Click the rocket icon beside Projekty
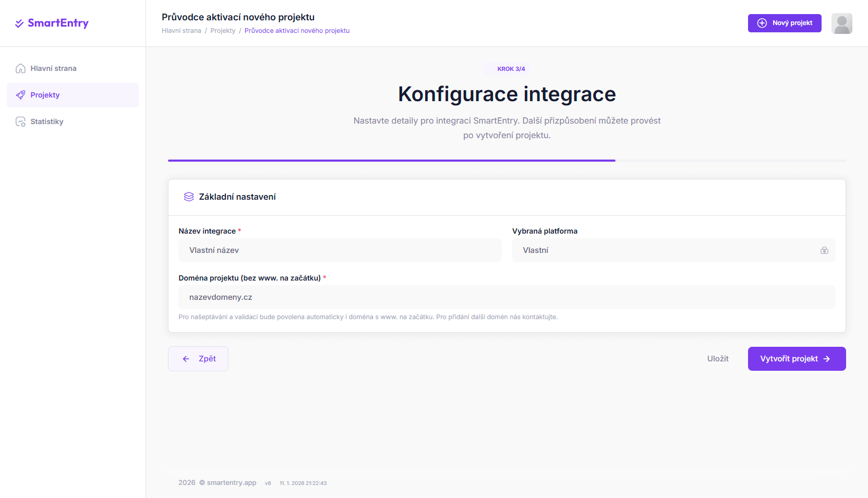 (x=20, y=95)
